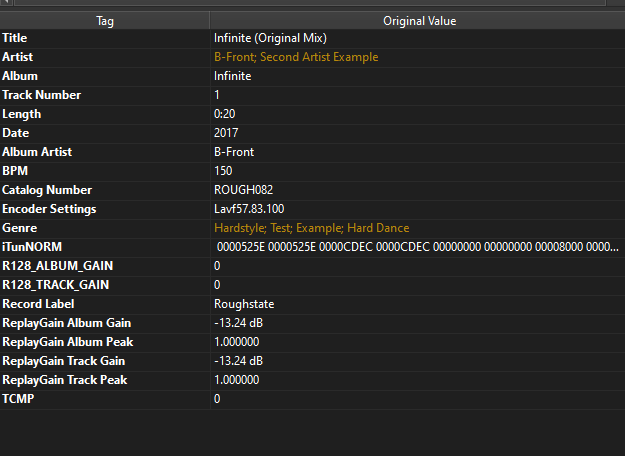Select the Album Artist tag label
Image resolution: width=625 pixels, height=456 pixels.
click(x=37, y=152)
